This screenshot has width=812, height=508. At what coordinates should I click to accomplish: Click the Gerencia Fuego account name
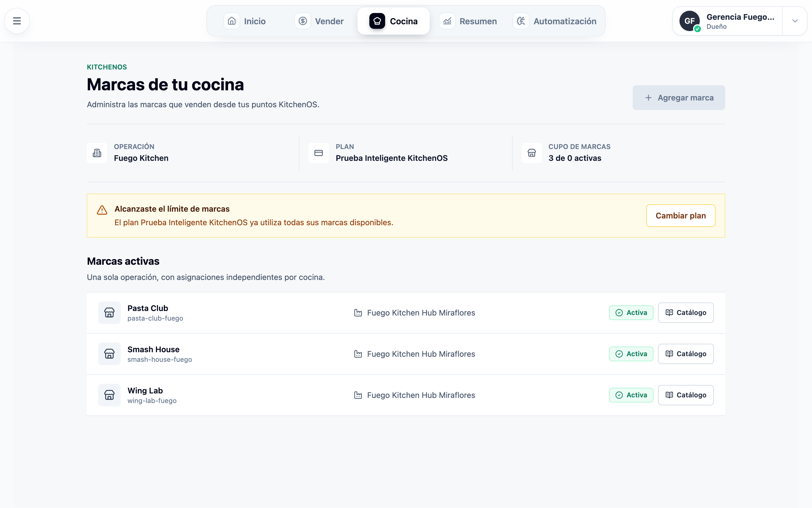point(740,17)
